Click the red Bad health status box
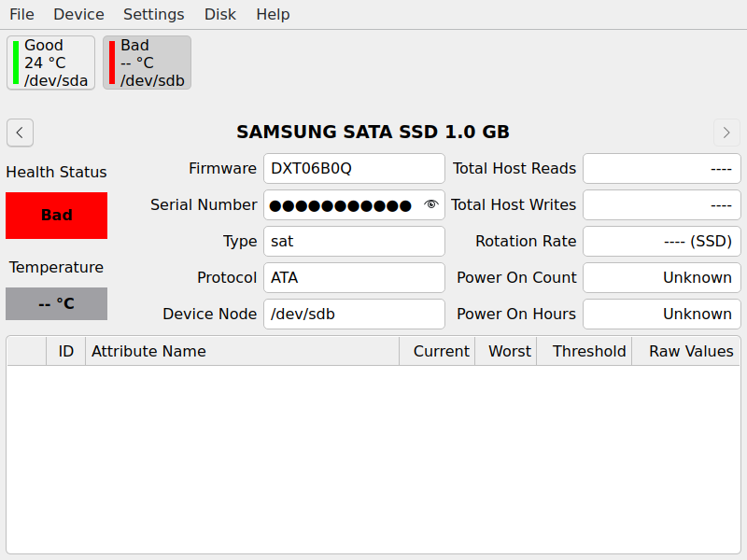The height and width of the screenshot is (560, 747). (x=56, y=216)
